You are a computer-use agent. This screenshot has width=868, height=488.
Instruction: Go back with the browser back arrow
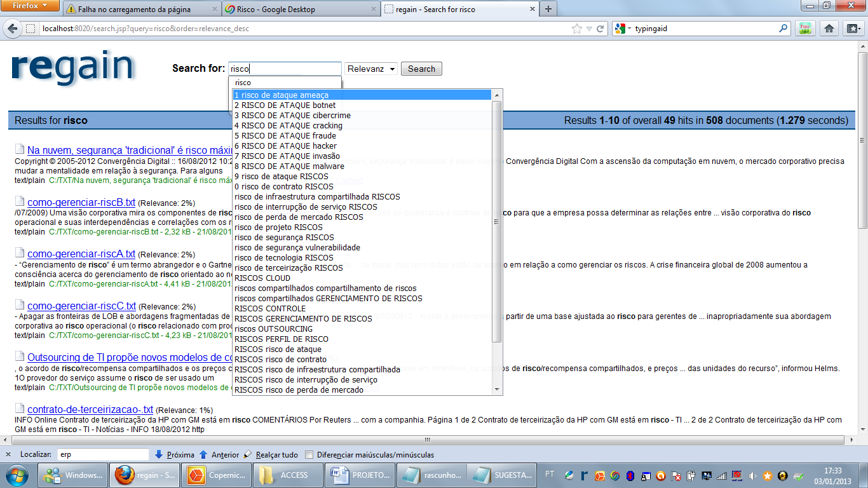[x=12, y=29]
